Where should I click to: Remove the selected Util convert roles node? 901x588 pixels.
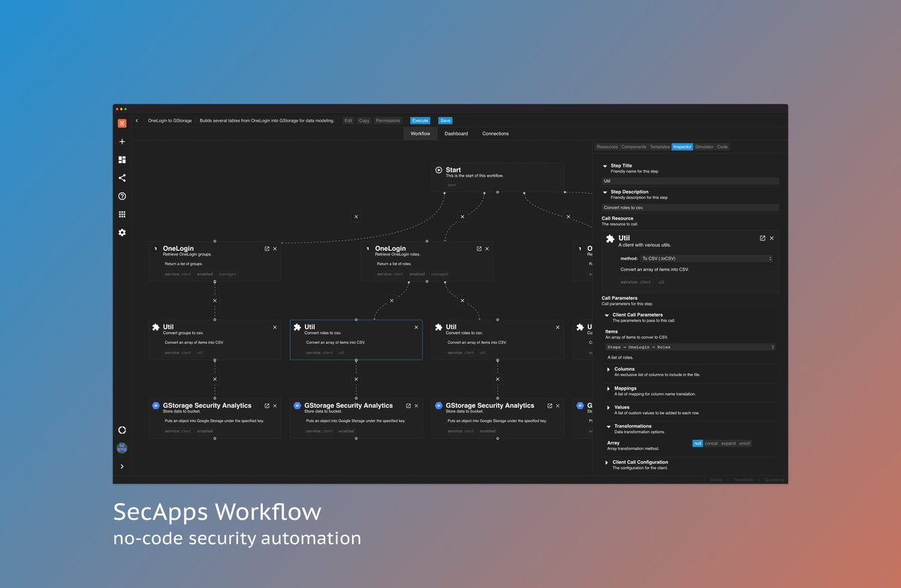click(x=416, y=327)
